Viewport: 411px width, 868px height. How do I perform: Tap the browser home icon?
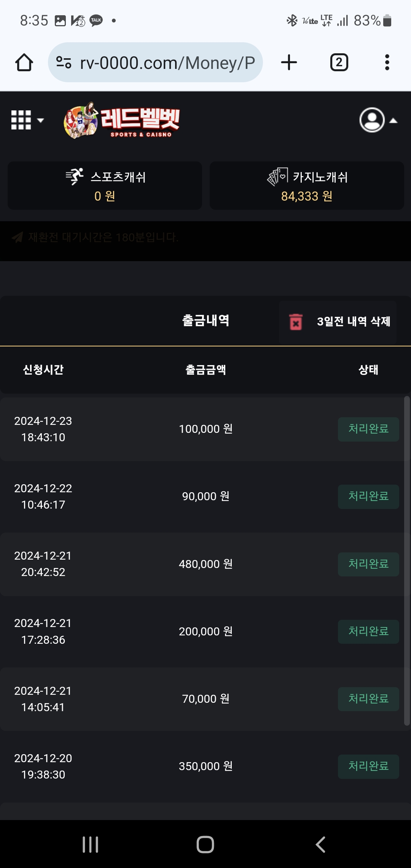tap(24, 62)
